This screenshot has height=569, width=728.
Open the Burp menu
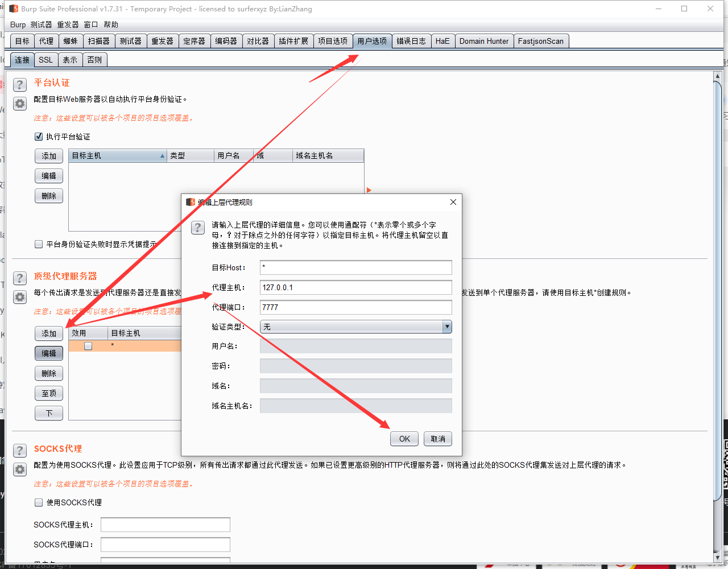pos(18,24)
